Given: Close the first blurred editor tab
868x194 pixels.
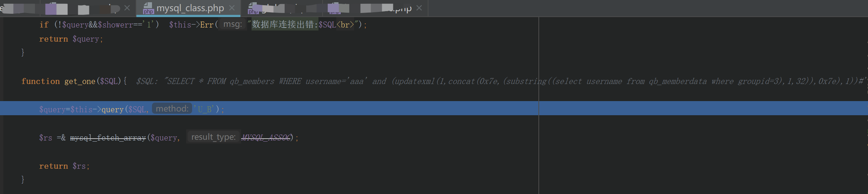Looking at the screenshot, I should [x=127, y=8].
